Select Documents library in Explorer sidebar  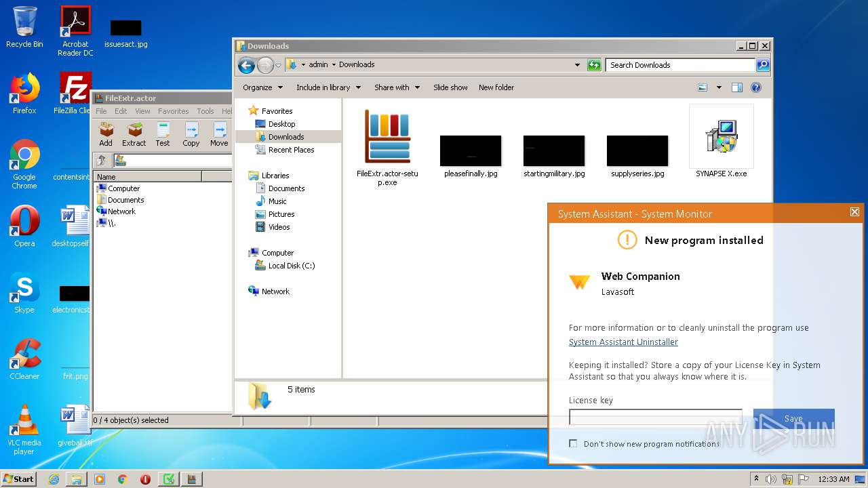286,188
